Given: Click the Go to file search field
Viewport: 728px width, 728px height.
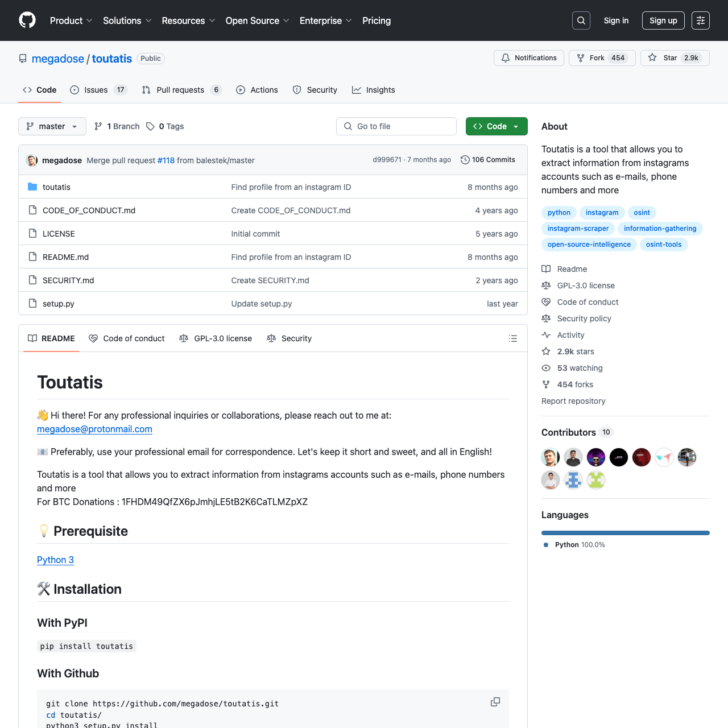Looking at the screenshot, I should coord(396,126).
